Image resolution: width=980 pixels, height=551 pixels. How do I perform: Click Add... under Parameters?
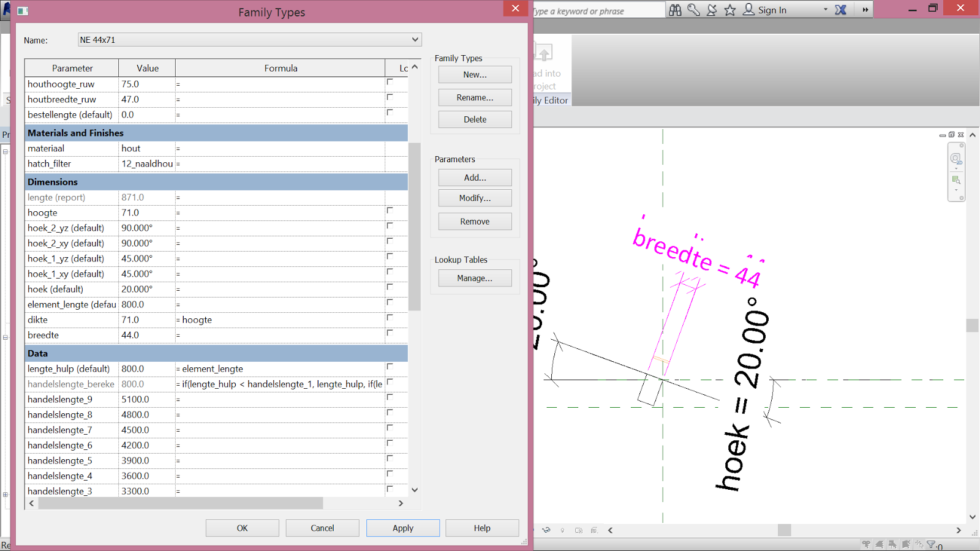tap(475, 178)
